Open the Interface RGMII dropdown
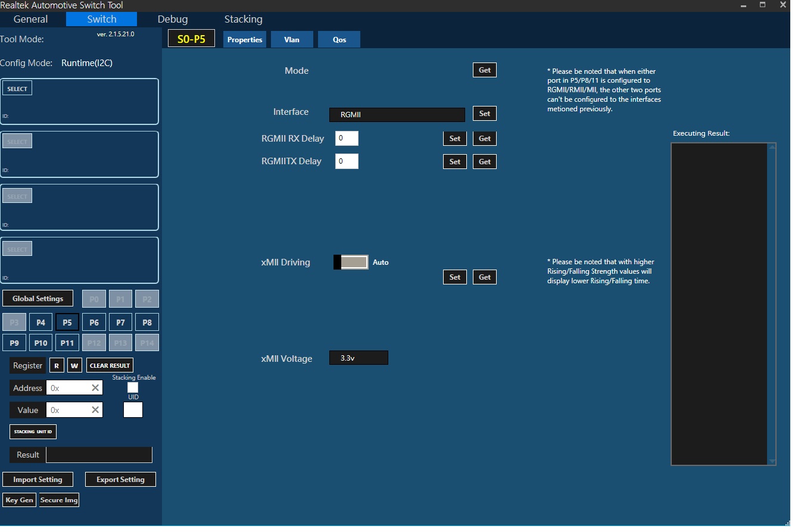Viewport: 801px width, 532px height. click(x=397, y=114)
